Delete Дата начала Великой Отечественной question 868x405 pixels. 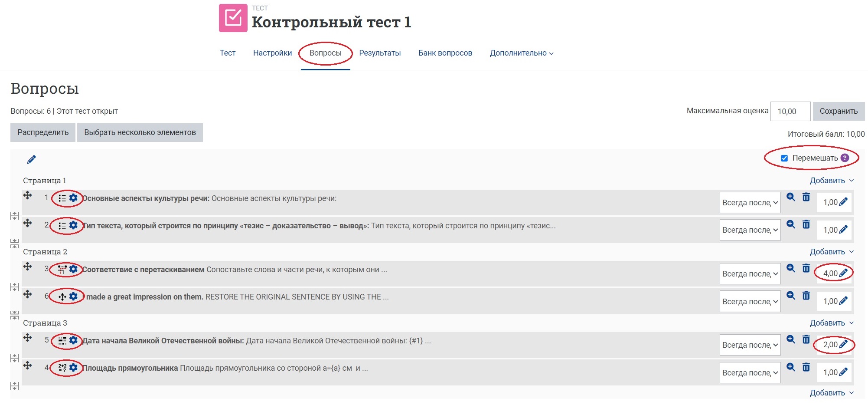[806, 339]
